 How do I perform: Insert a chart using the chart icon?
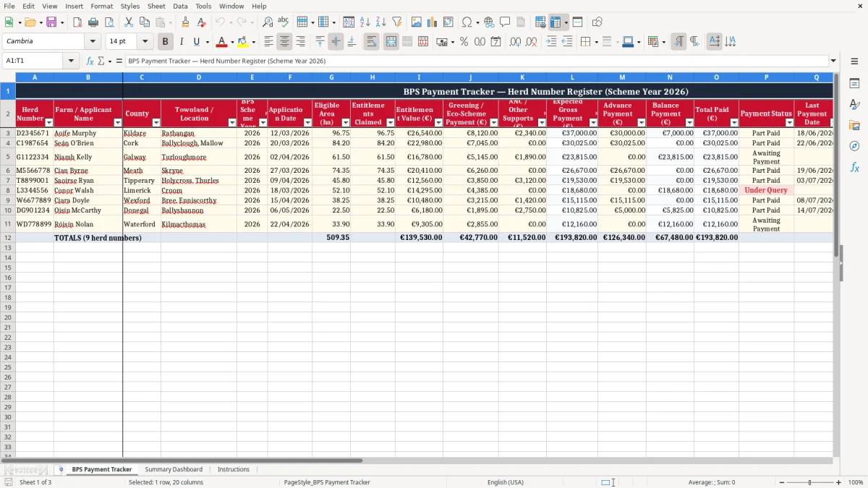coord(433,22)
